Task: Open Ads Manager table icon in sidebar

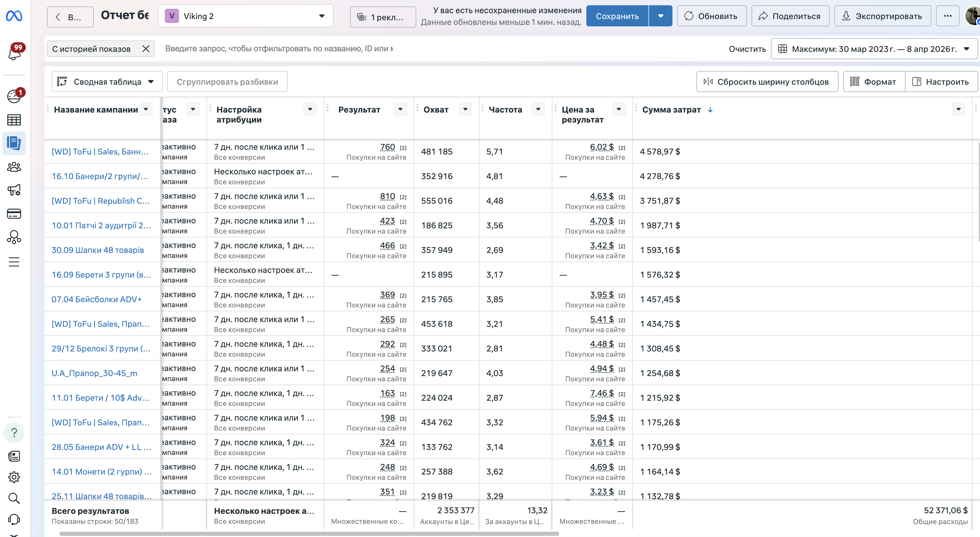Action: (14, 120)
